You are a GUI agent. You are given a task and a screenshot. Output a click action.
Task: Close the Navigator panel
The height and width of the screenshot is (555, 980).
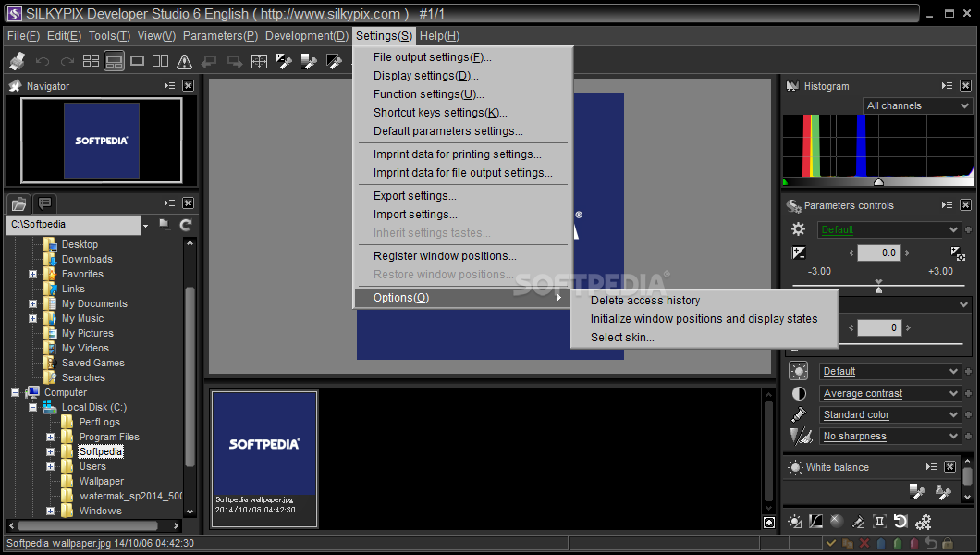coord(188,86)
